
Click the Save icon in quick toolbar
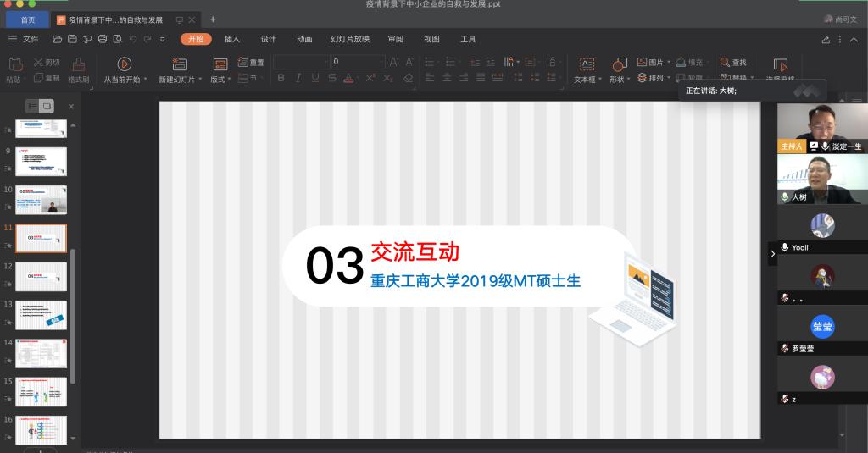[72, 39]
